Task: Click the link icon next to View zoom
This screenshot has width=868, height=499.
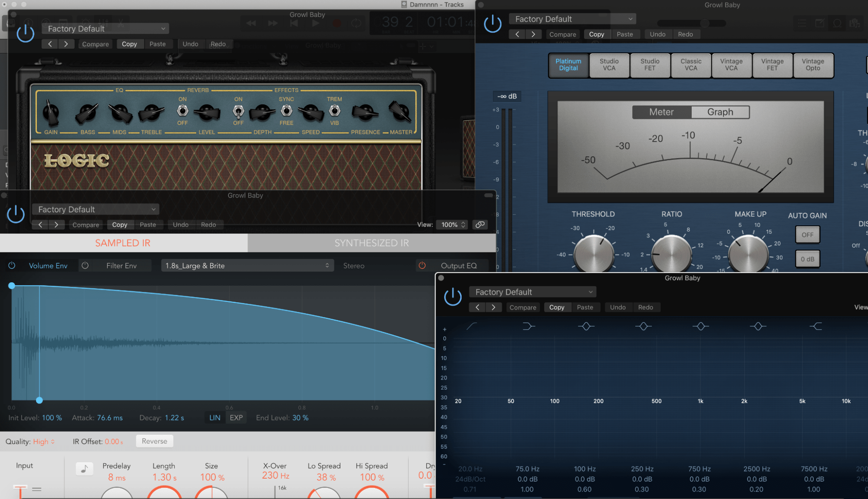Action: [480, 225]
